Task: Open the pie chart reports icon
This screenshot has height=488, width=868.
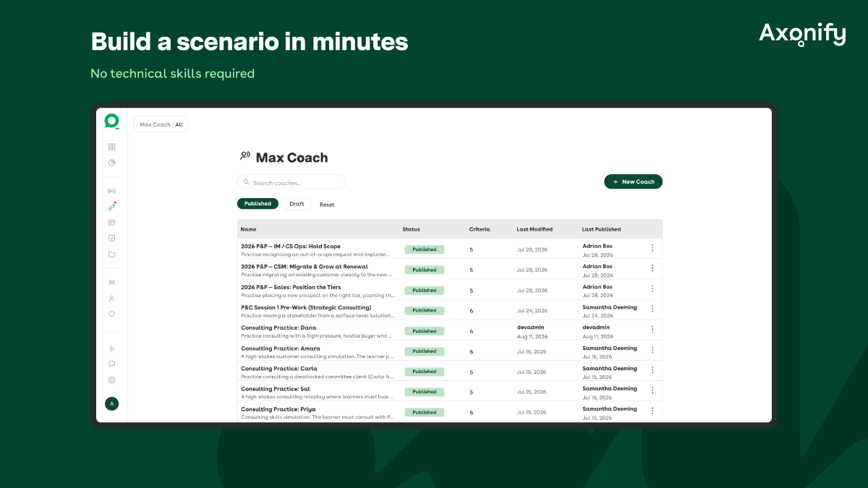Action: click(x=111, y=163)
